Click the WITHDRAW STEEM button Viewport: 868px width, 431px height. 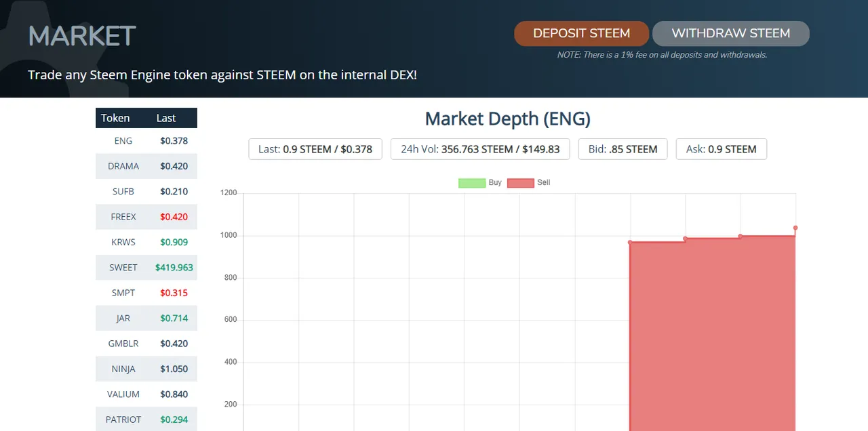(x=731, y=33)
